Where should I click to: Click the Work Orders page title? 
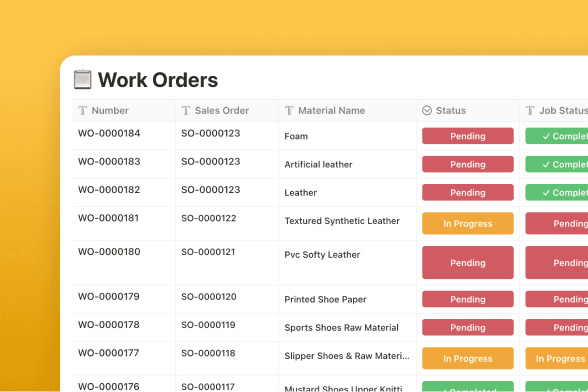pyautogui.click(x=158, y=80)
